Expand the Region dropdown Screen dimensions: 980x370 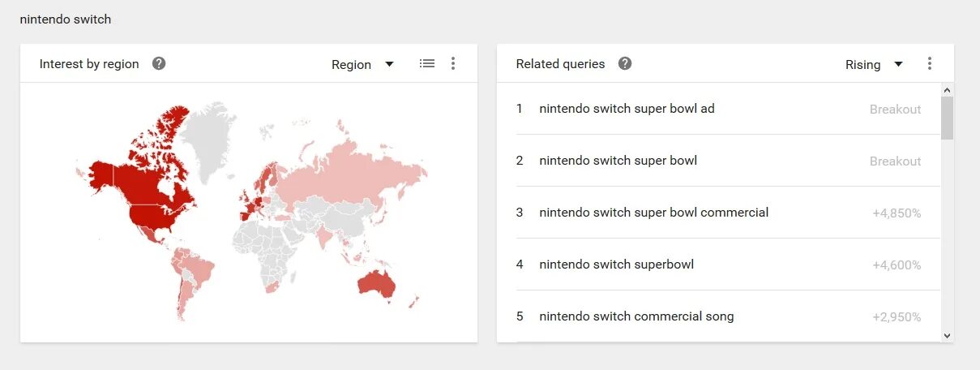click(x=362, y=64)
